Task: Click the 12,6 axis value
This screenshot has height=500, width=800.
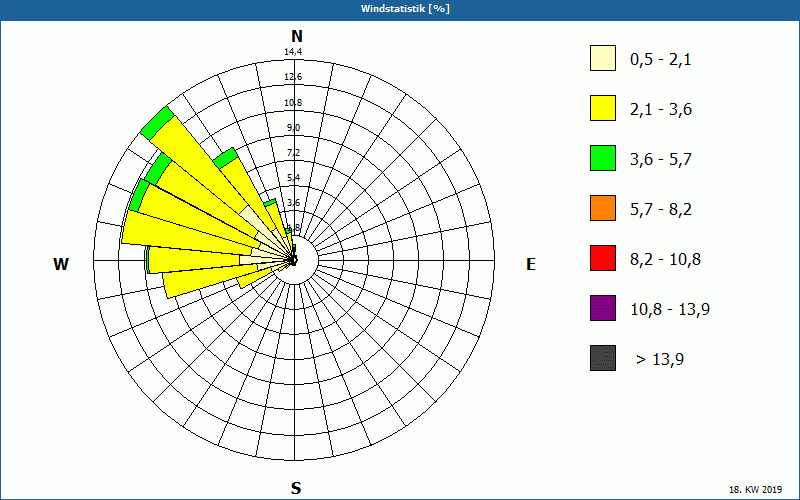Action: [x=293, y=77]
